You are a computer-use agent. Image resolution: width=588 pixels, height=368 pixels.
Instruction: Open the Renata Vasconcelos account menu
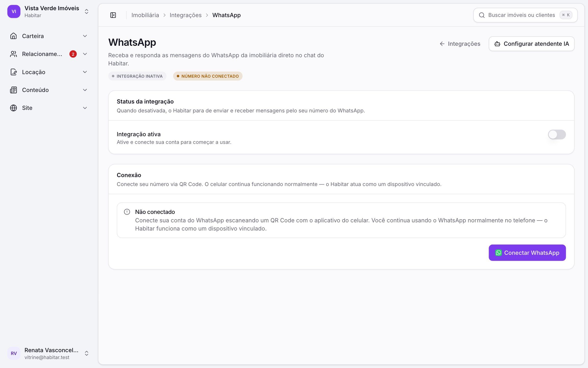pyautogui.click(x=48, y=353)
